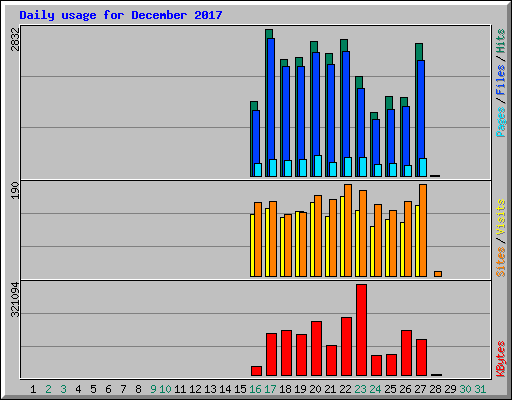Click the cyan 'Pages' legend word
The height and width of the screenshot is (400, 512).
501,122
